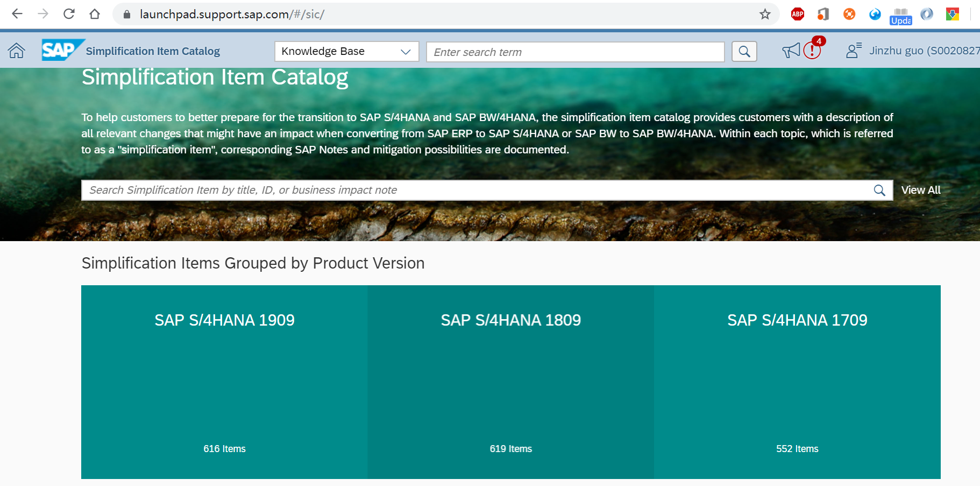Reload the page with the refresh button
Image resolution: width=980 pixels, height=486 pixels.
pyautogui.click(x=69, y=14)
